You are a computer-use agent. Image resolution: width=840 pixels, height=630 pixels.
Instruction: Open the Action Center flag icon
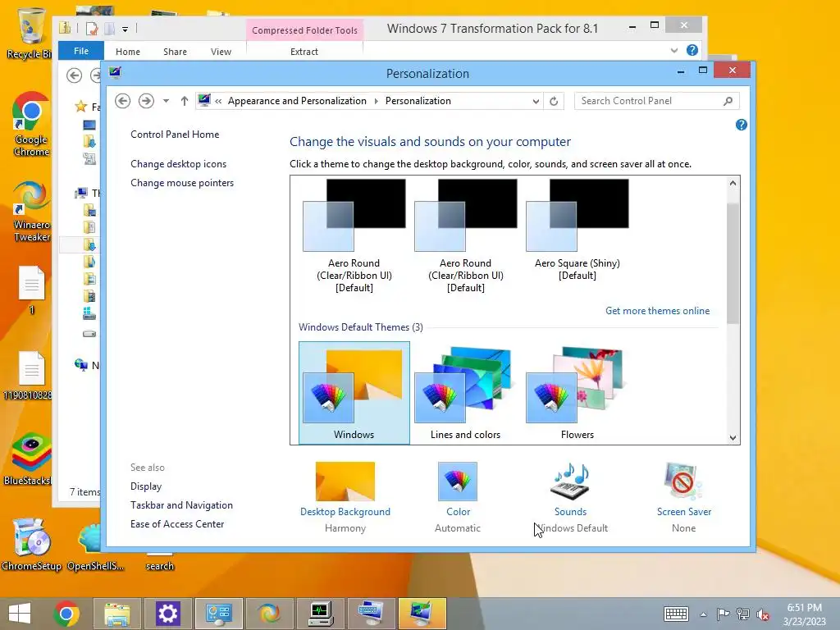click(723, 614)
